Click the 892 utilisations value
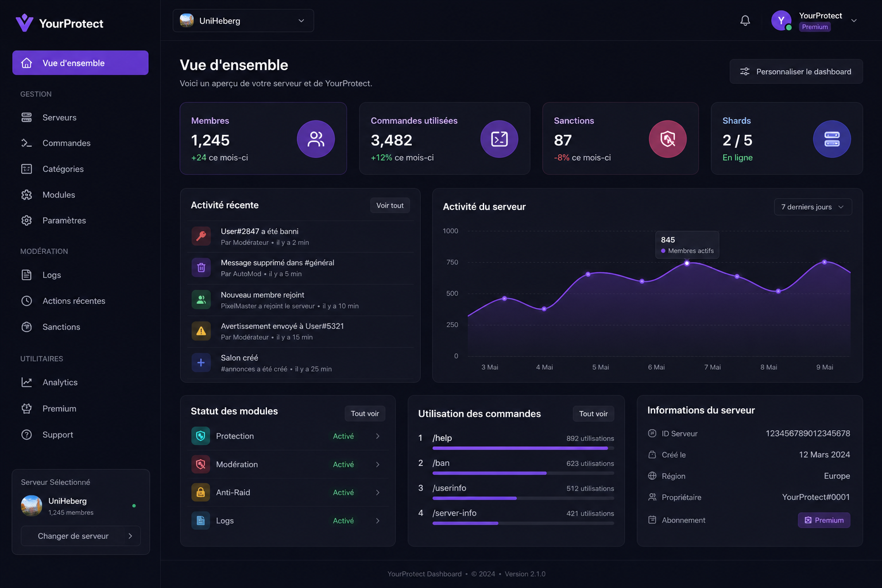The image size is (882, 588). (590, 439)
